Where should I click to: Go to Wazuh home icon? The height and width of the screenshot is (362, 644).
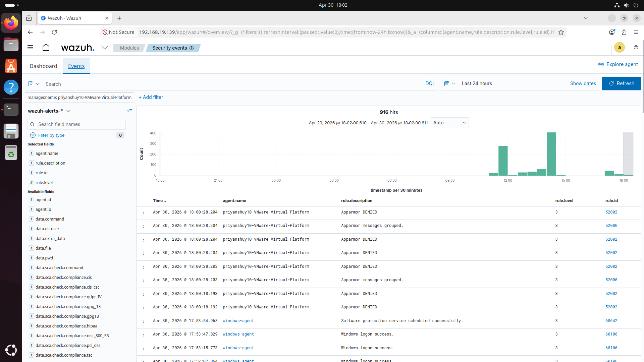pyautogui.click(x=46, y=48)
